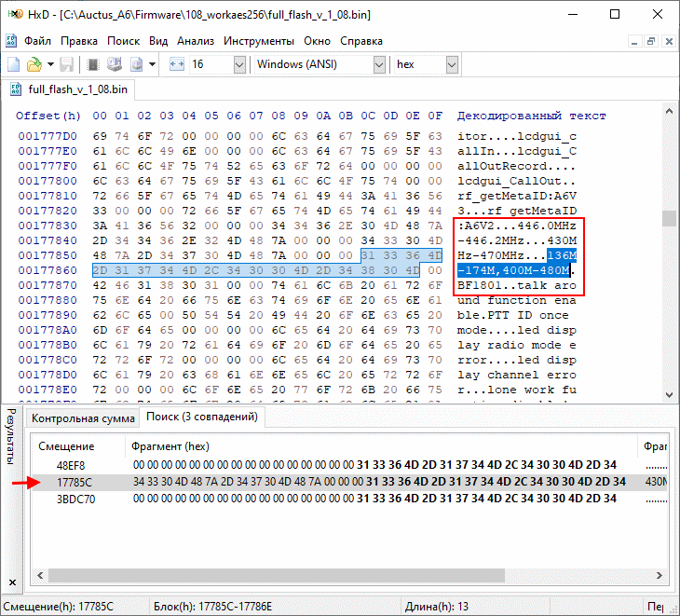Screen dimensions: 680x616
Task: Open the Файл menu
Action: [x=37, y=41]
